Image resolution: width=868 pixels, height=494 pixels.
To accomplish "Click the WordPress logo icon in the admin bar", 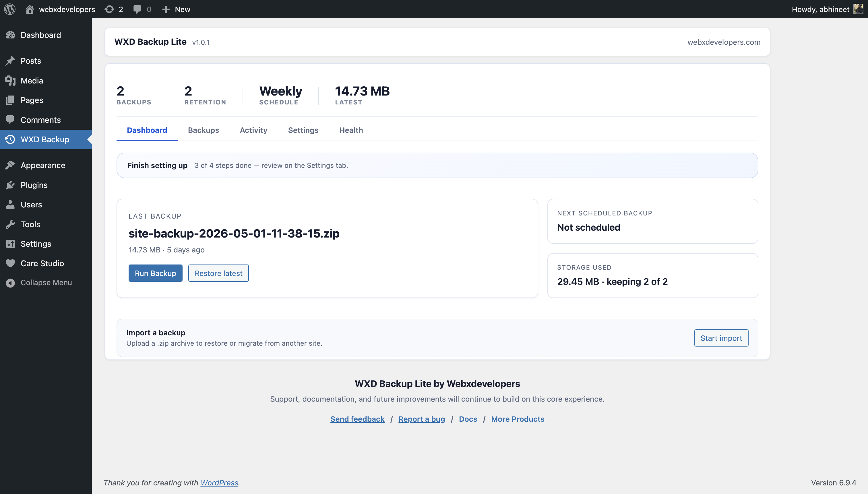I will pyautogui.click(x=10, y=9).
